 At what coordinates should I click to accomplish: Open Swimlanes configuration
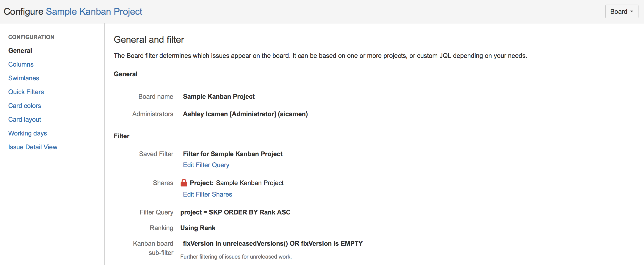[x=24, y=78]
